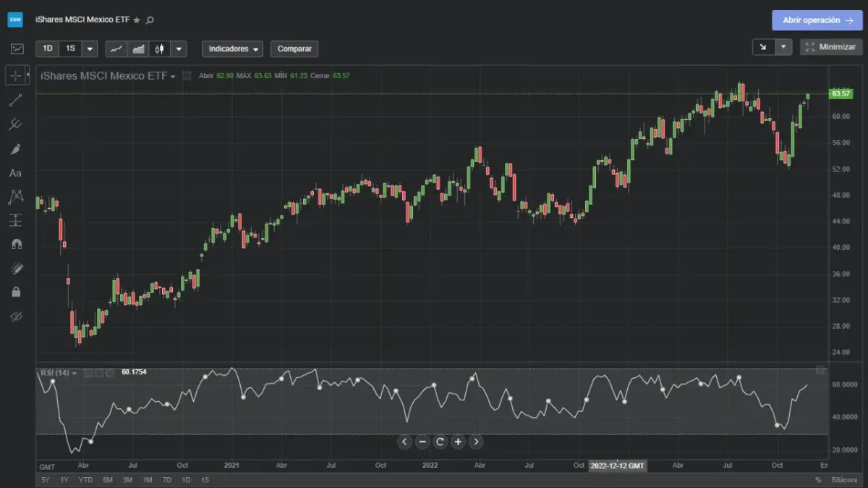868x488 pixels.
Task: Select the 1D range at the bottom
Action: pyautogui.click(x=186, y=480)
